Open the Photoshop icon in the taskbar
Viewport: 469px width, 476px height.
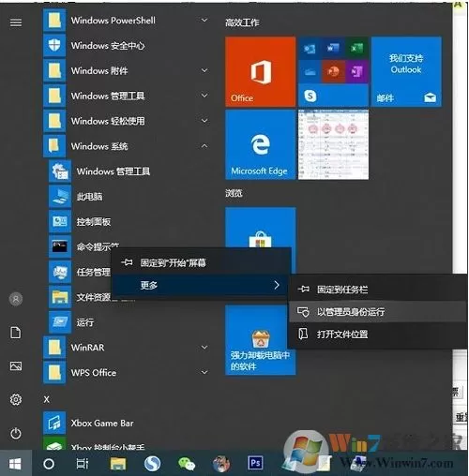pos(255,463)
